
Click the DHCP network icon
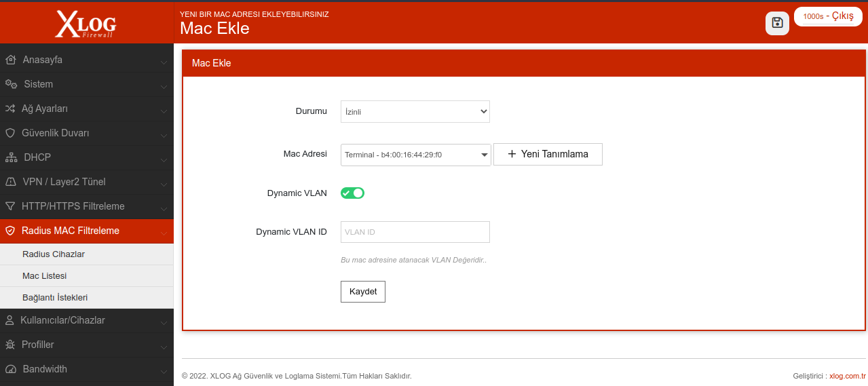(x=11, y=157)
